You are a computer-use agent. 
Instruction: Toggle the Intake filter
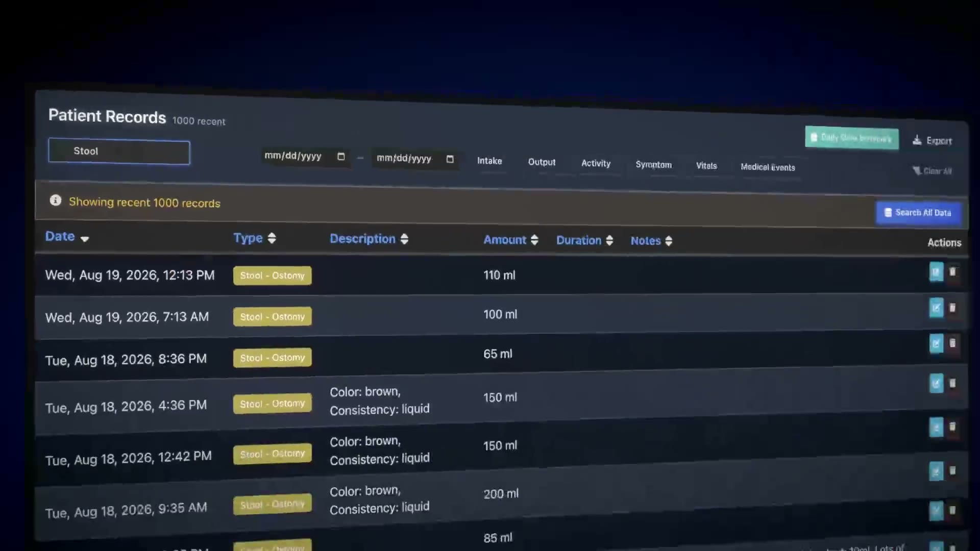(x=489, y=161)
